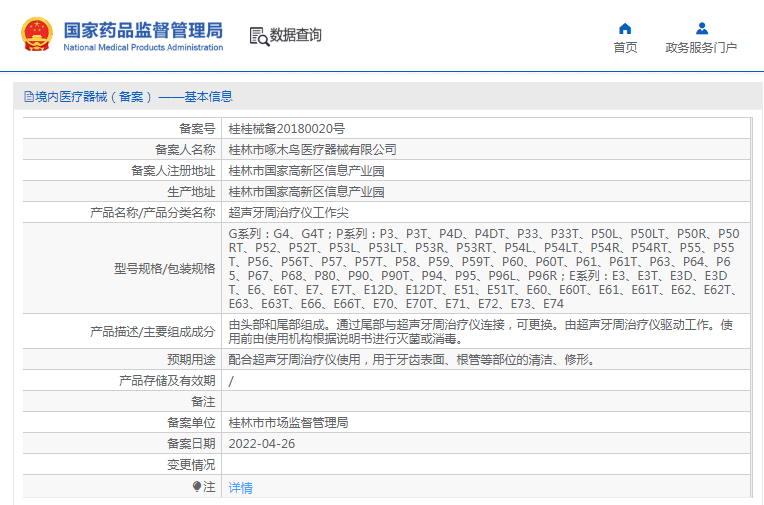Click product description starting 由头部和尾部组成
This screenshot has width=764, height=505.
481,331
